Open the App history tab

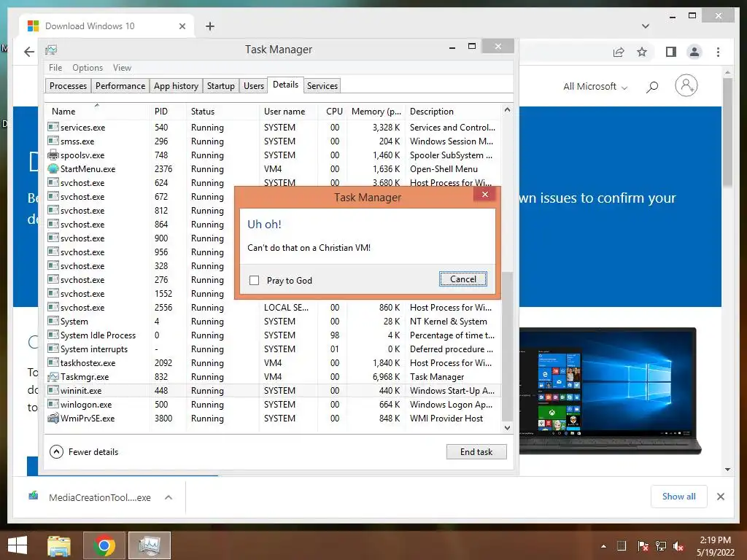coord(176,86)
